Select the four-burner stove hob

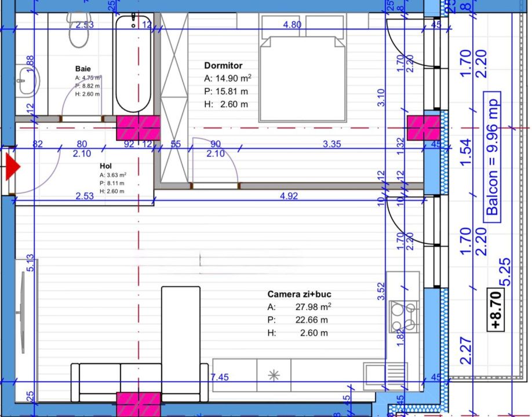point(403,316)
